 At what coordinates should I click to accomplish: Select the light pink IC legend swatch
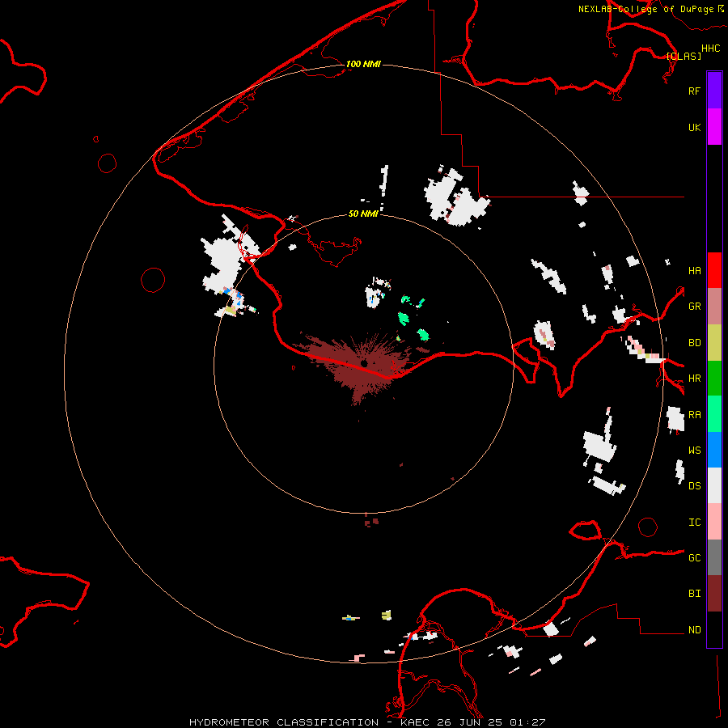[714, 522]
